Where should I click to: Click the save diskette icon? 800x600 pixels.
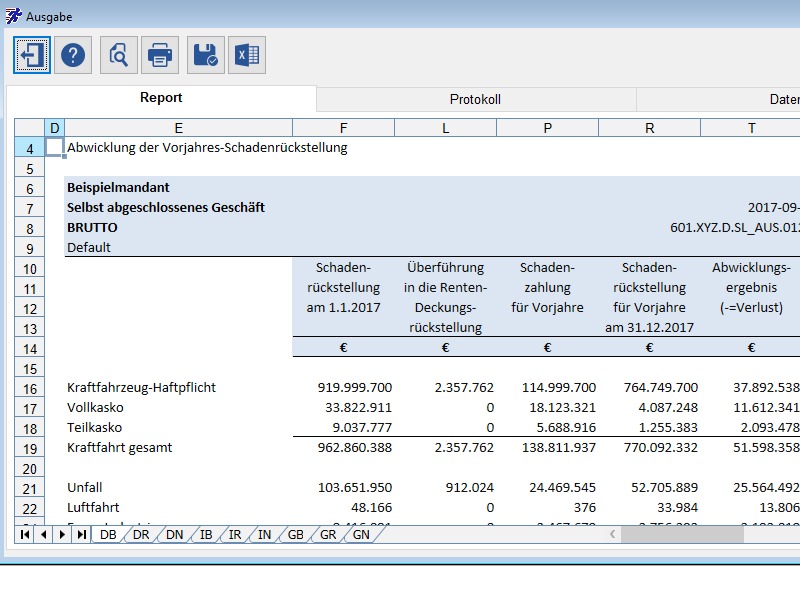[206, 55]
